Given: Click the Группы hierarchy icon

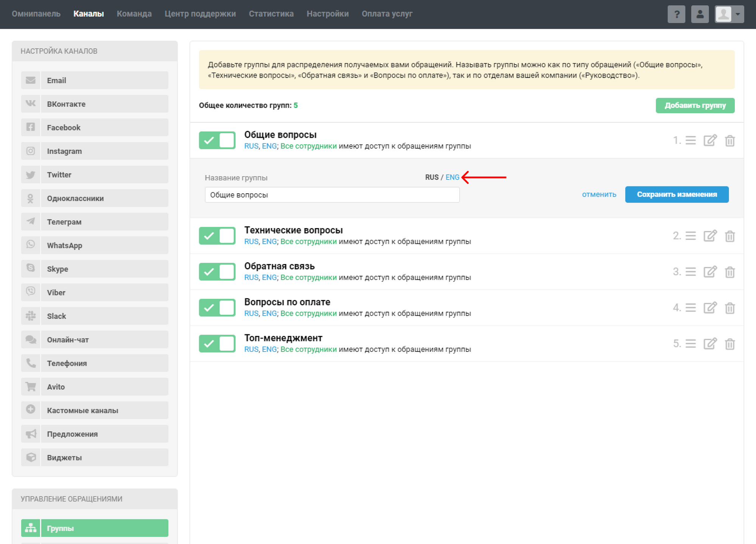Looking at the screenshot, I should click(31, 528).
